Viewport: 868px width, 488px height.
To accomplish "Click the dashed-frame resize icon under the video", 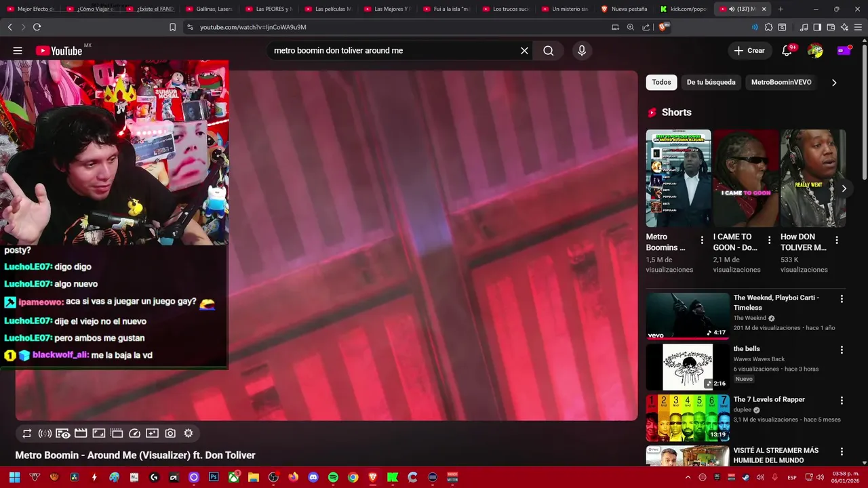I will pos(117,433).
